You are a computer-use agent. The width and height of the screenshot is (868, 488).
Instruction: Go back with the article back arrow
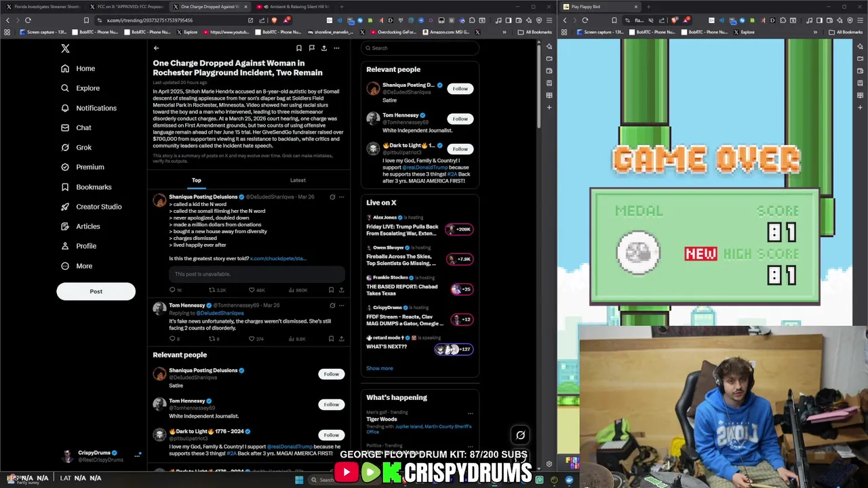(156, 48)
